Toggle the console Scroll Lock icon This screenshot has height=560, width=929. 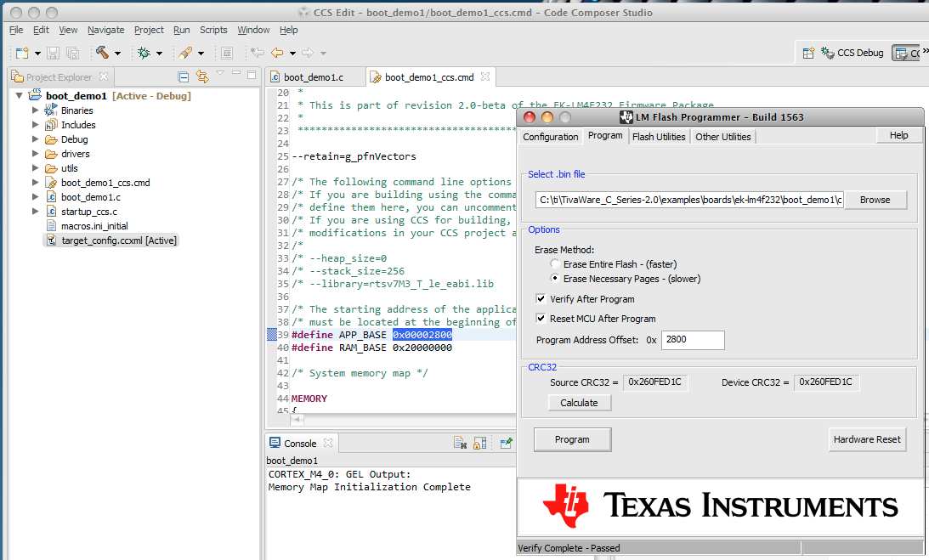coord(480,444)
